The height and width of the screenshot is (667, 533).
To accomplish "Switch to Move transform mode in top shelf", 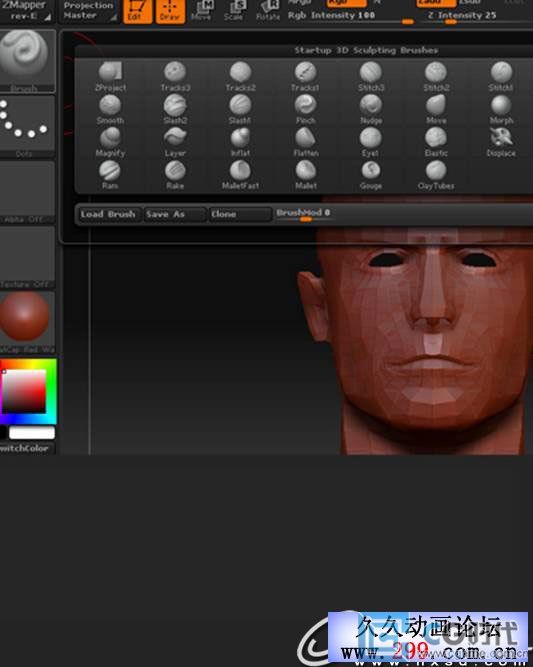I will click(x=202, y=11).
